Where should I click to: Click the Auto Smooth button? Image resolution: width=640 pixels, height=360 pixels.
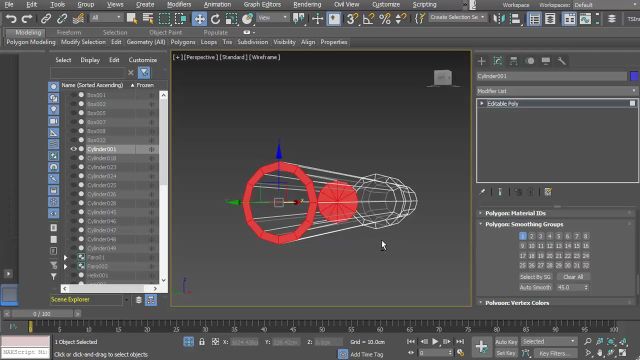[536, 287]
